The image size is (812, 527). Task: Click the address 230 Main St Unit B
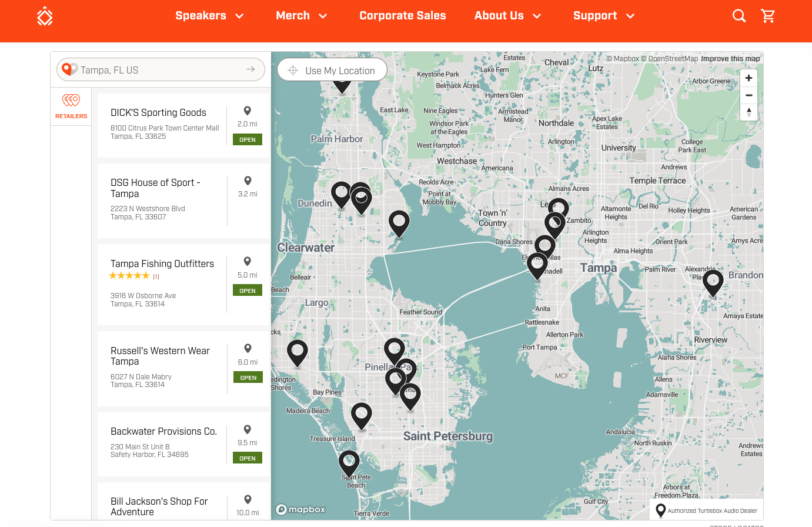[140, 447]
